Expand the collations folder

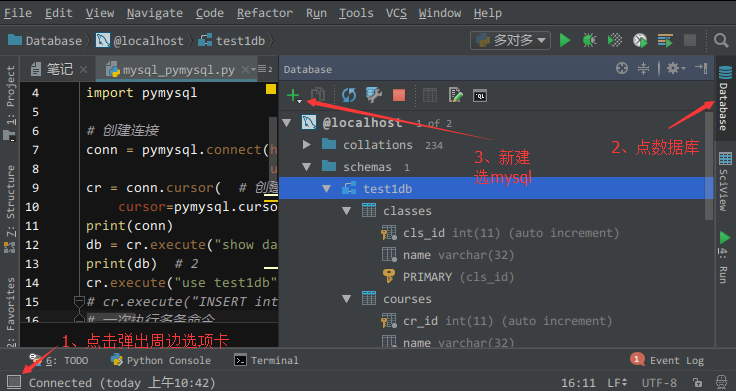tap(307, 145)
